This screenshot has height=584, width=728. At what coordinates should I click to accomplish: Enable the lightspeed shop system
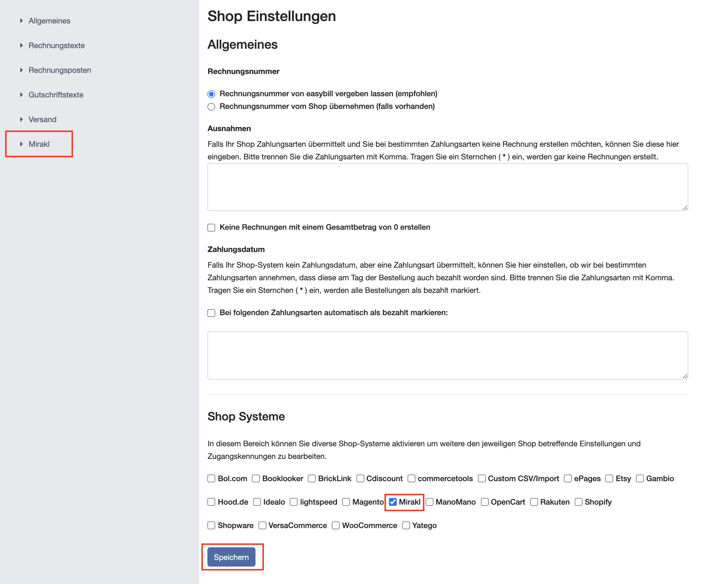coord(294,502)
